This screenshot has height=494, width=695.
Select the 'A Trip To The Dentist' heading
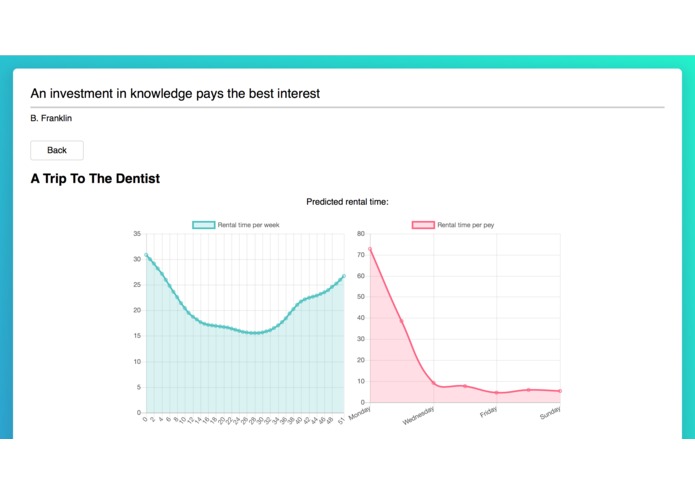click(95, 179)
